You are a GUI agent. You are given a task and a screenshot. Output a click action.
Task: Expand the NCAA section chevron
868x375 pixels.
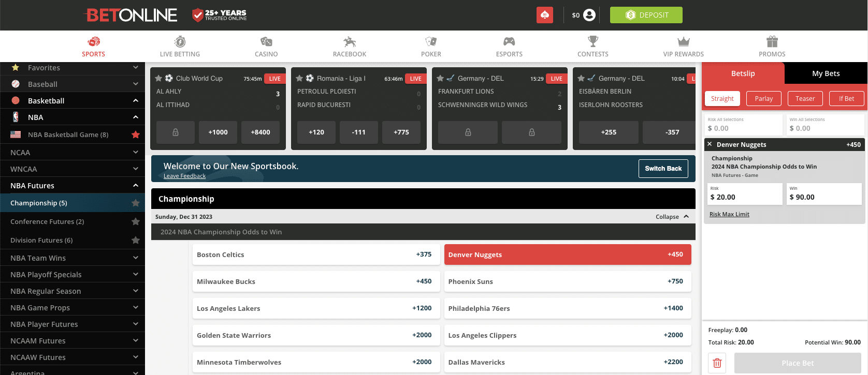136,152
